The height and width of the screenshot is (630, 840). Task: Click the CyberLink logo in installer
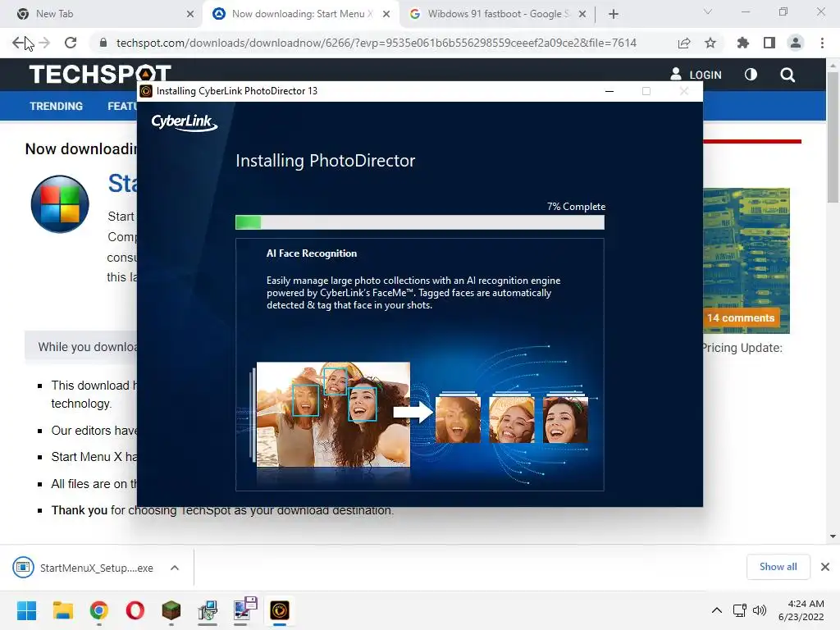185,123
